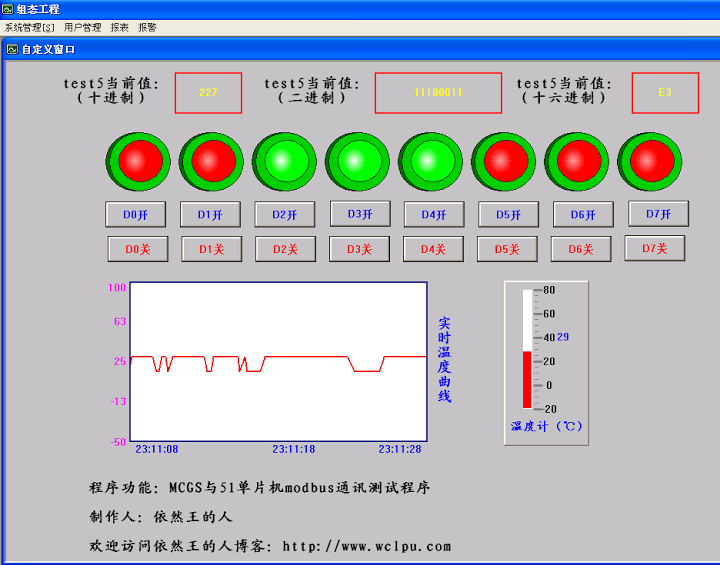Turn off bit D0 with D0关
Viewport: 720px width, 565px height.
(x=138, y=249)
